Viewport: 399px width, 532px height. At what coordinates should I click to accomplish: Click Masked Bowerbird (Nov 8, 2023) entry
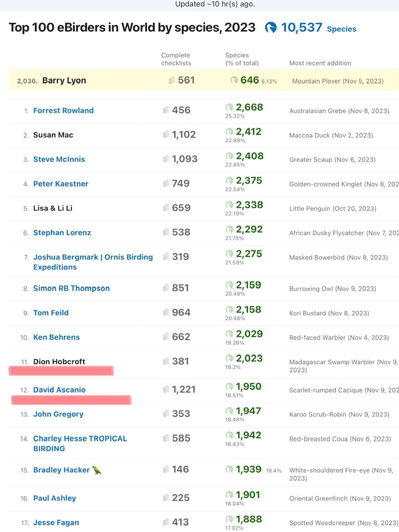pos(339,258)
